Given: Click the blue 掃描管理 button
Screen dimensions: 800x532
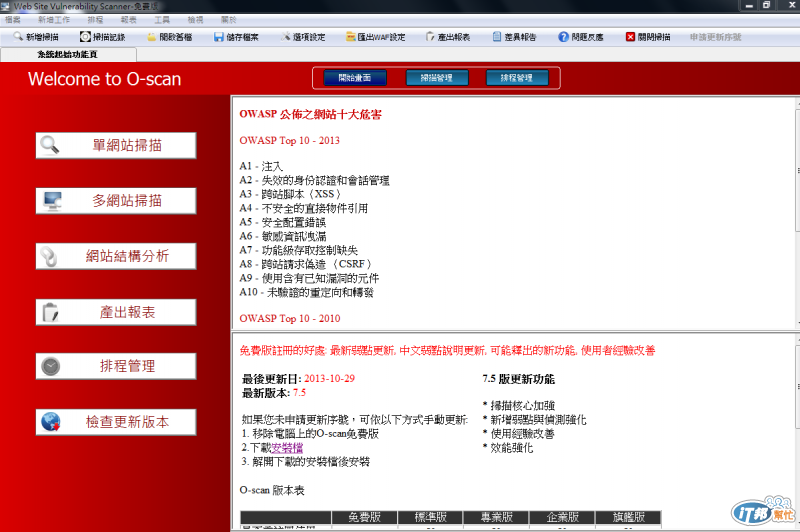Looking at the screenshot, I should [436, 78].
